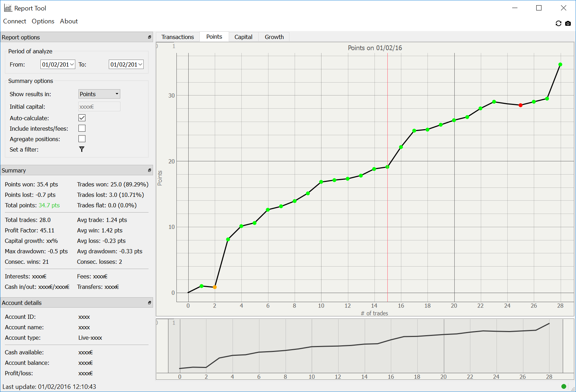This screenshot has height=392, width=576.
Task: Undock the Account details panel
Action: [x=150, y=303]
